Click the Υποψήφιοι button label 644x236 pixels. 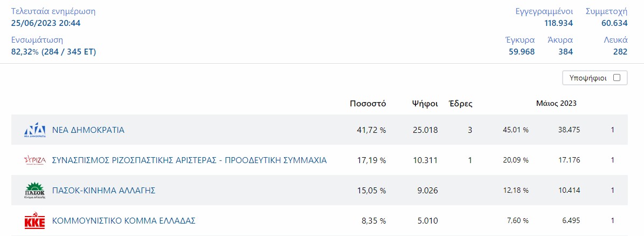tap(588, 78)
